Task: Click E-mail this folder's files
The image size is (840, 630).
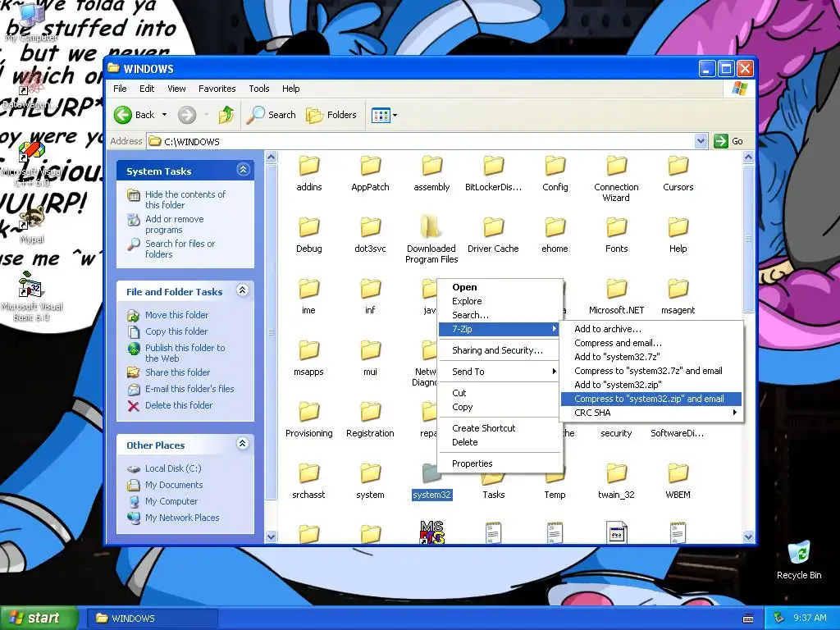Action: [189, 389]
